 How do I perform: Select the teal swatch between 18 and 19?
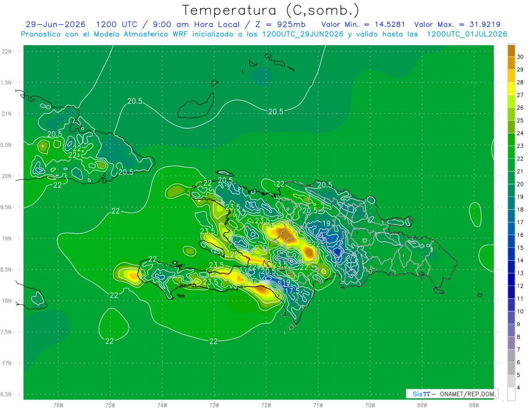(x=511, y=203)
